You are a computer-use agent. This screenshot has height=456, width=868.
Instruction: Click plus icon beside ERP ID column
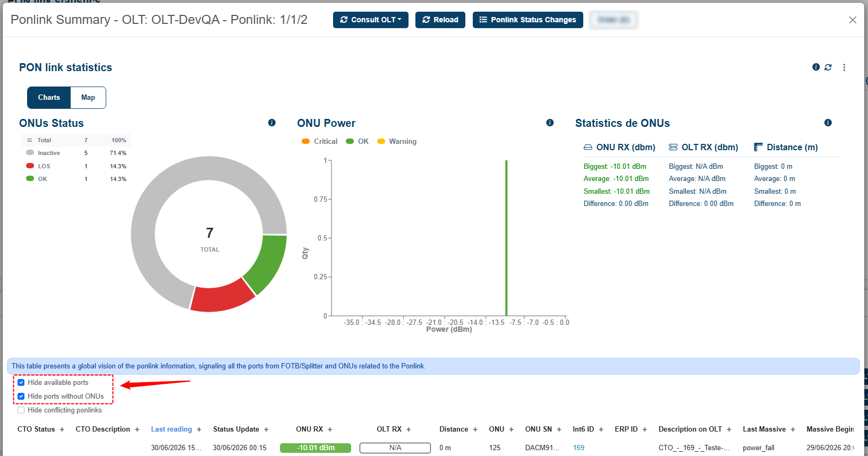click(x=645, y=429)
